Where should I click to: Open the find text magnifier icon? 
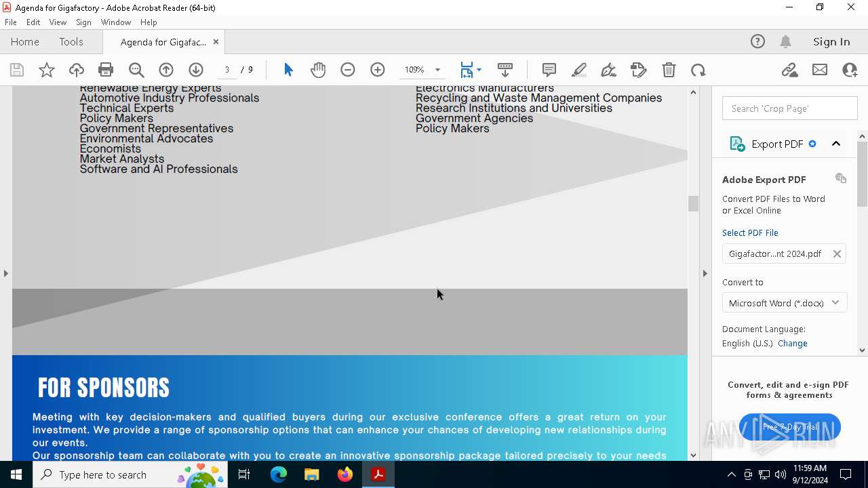136,70
